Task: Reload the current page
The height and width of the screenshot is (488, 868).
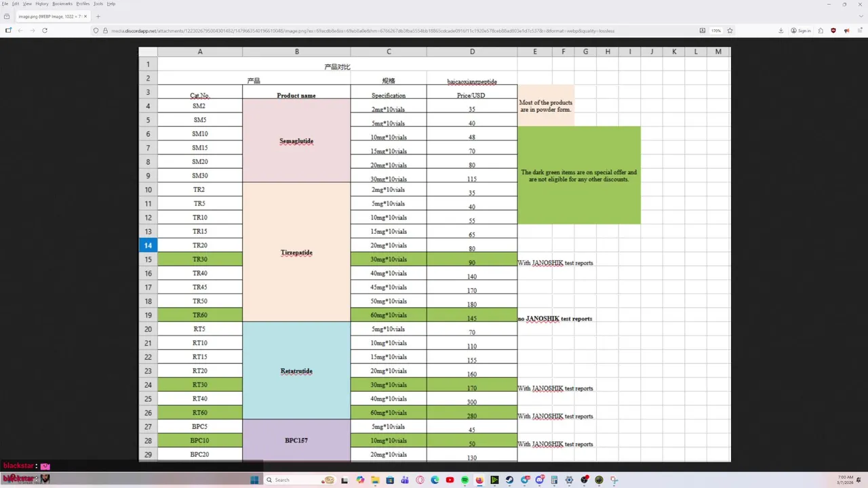Action: click(45, 30)
